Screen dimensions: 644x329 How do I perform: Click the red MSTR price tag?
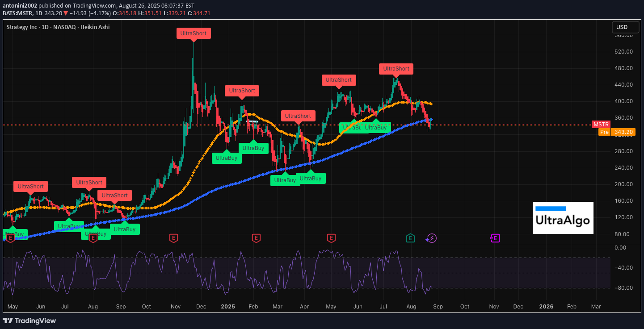pyautogui.click(x=601, y=124)
